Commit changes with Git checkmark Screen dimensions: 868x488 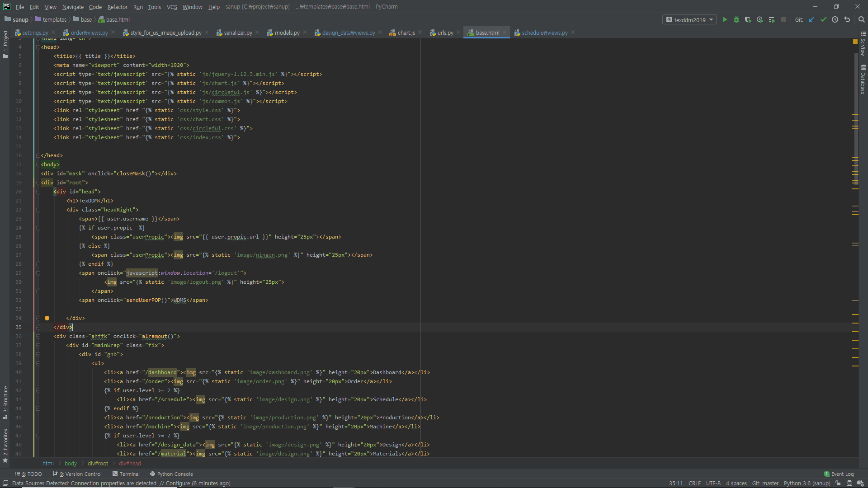click(x=823, y=19)
